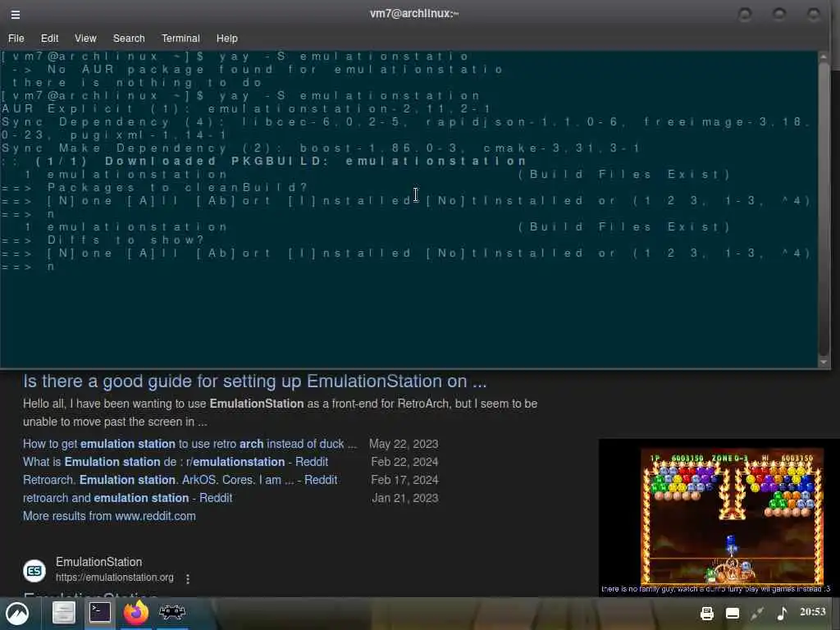Click 'Feb 22, 2024' date text
This screenshot has height=630, width=840.
[404, 462]
